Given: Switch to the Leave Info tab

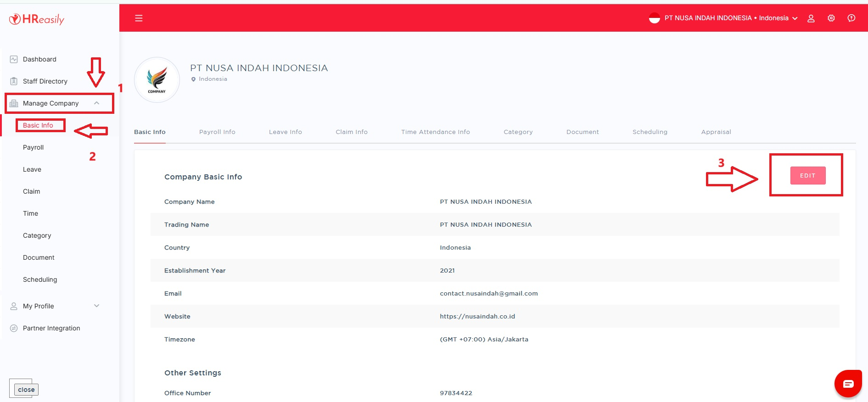Looking at the screenshot, I should coord(286,132).
